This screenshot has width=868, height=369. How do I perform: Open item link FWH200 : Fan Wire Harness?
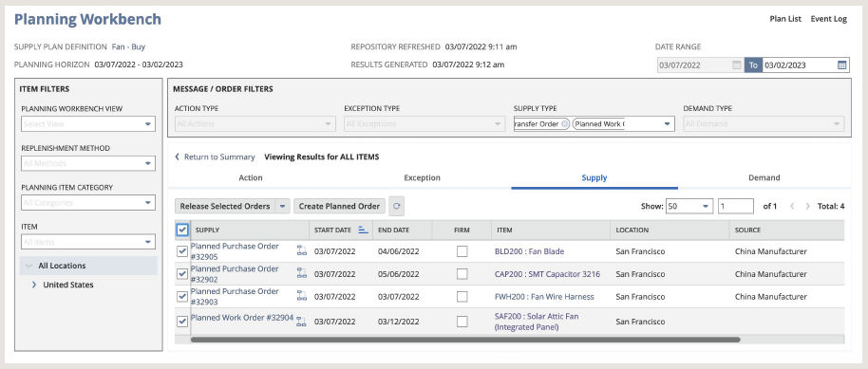point(544,297)
